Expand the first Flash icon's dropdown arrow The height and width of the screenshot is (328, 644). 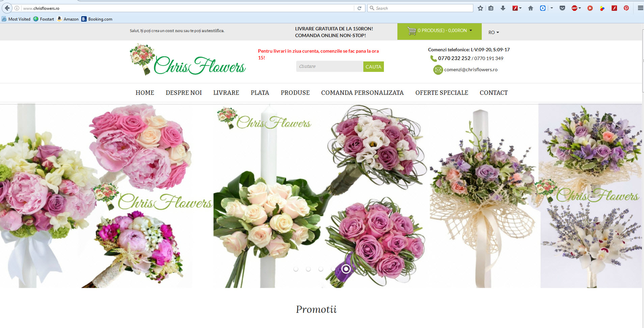click(521, 8)
